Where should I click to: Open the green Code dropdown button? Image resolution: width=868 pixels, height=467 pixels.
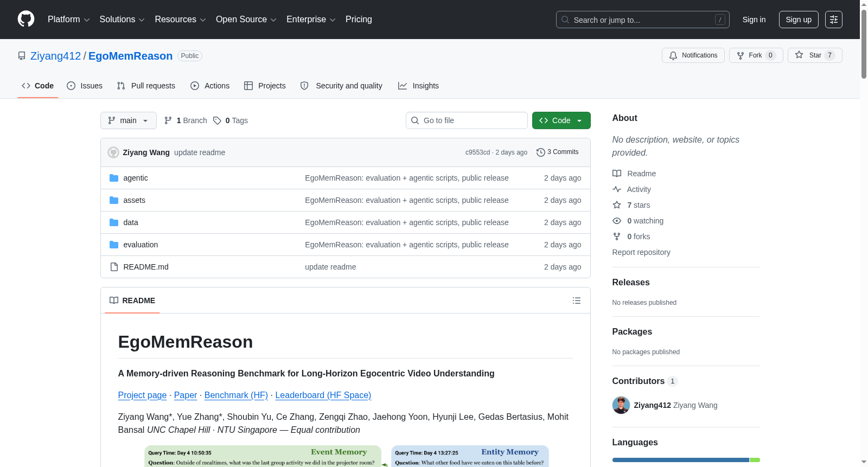[561, 120]
